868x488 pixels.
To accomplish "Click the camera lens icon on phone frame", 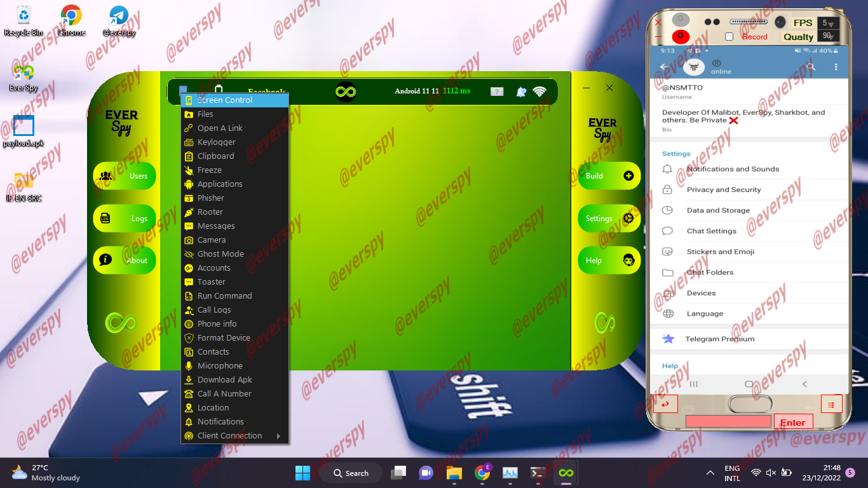I will tap(780, 22).
